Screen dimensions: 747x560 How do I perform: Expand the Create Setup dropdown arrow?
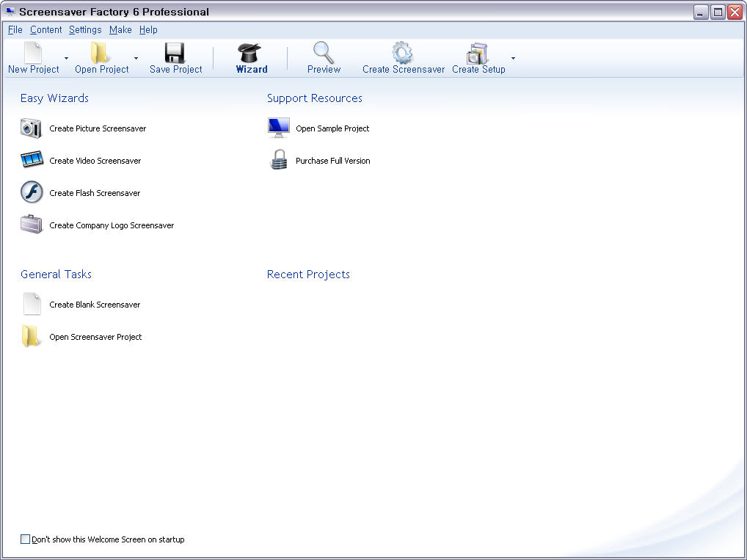coord(513,58)
